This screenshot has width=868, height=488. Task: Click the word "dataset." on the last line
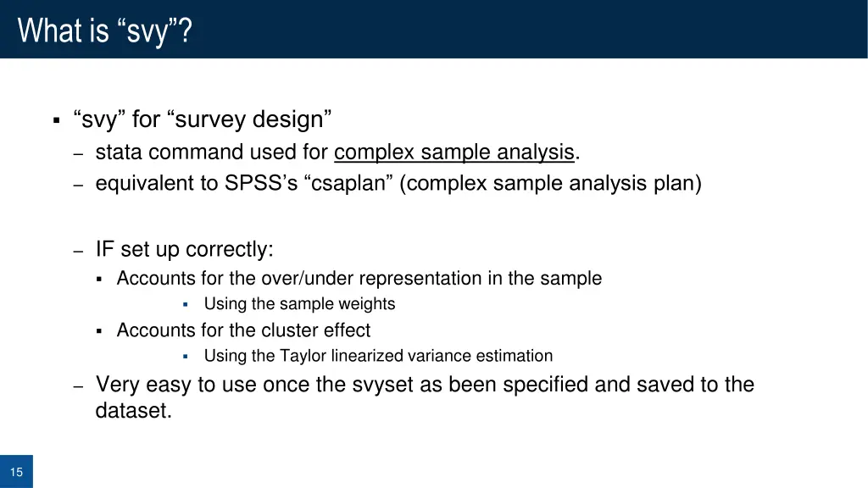click(x=133, y=411)
